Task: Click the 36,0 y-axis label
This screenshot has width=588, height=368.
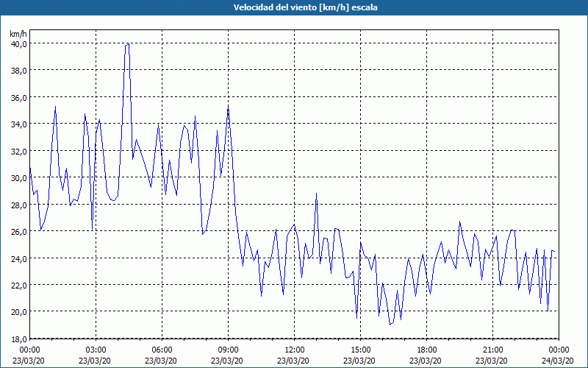Action: (x=19, y=98)
